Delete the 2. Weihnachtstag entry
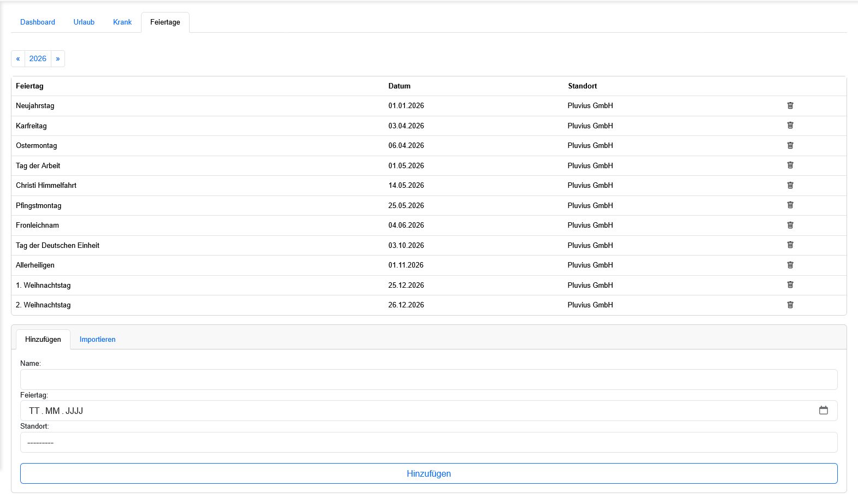 tap(790, 305)
